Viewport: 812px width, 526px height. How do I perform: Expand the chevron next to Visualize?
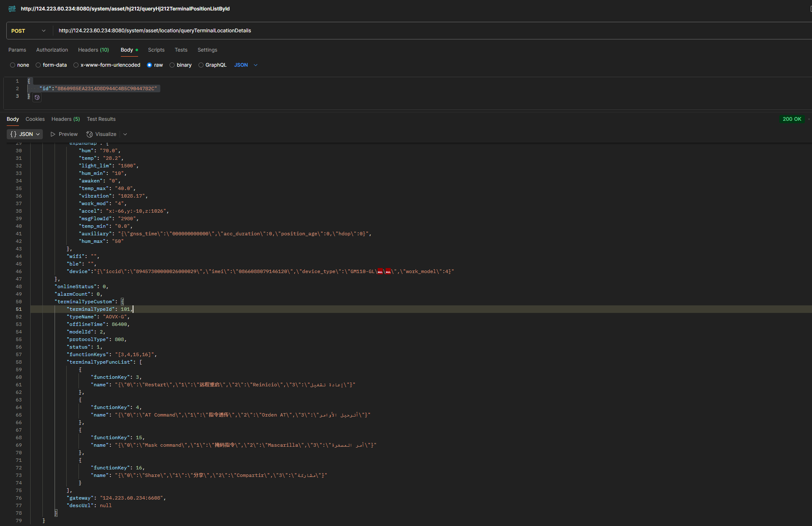click(125, 134)
